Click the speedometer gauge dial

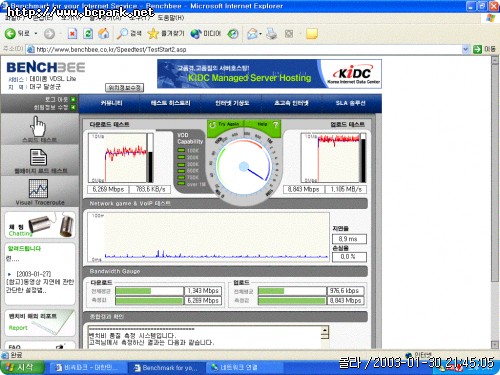(x=243, y=166)
